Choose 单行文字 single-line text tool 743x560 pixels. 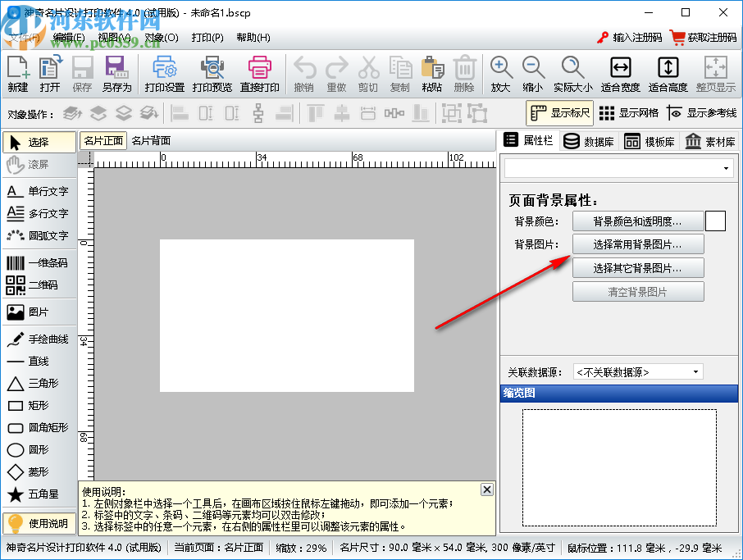39,191
